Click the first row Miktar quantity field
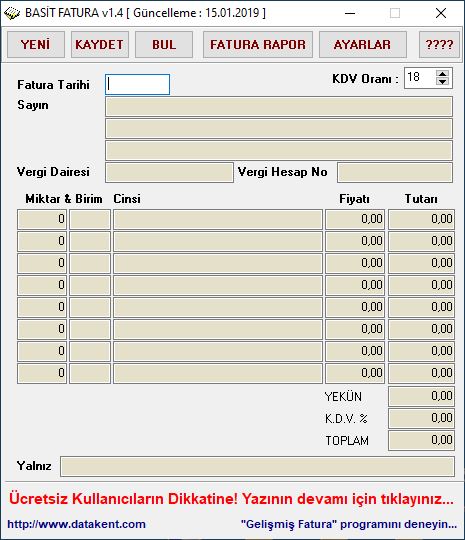This screenshot has width=465, height=540. (x=42, y=219)
